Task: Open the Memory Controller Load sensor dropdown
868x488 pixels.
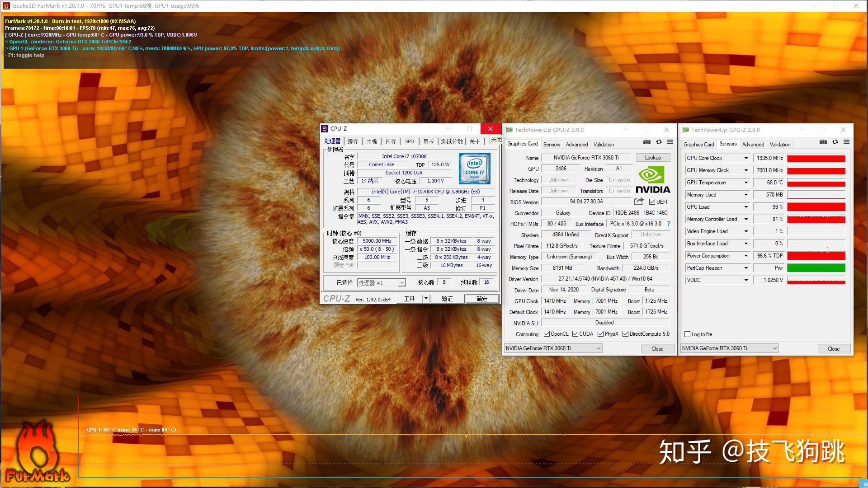Action: pyautogui.click(x=746, y=219)
